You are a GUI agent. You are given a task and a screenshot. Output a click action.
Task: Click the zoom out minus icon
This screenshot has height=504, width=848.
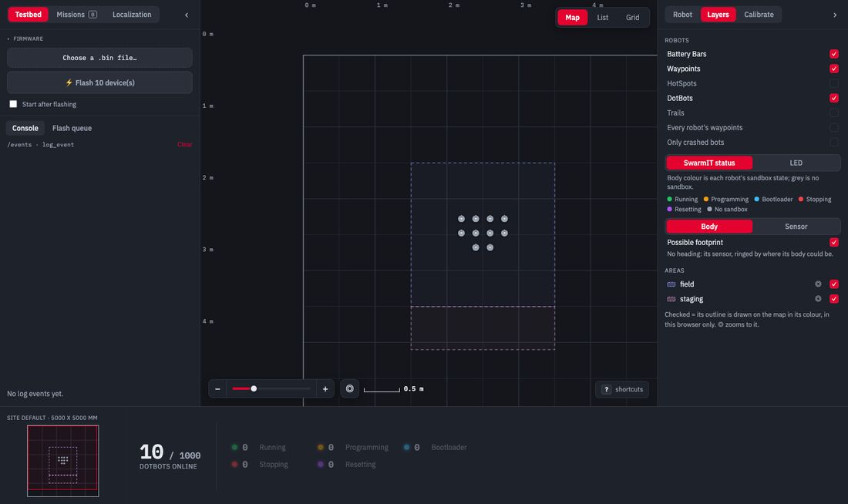[x=217, y=389]
